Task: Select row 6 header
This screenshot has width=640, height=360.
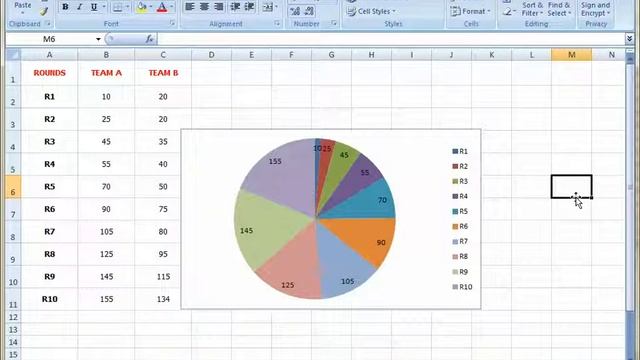Action: (13, 187)
